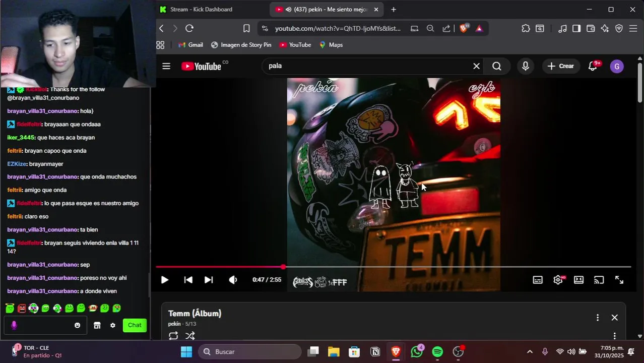
Task: Open the Maps bookmark
Action: (331, 45)
